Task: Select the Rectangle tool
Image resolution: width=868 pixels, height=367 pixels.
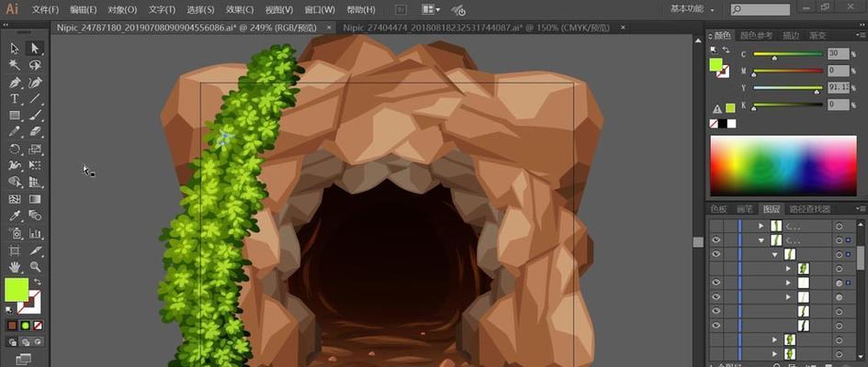Action: coord(15,116)
